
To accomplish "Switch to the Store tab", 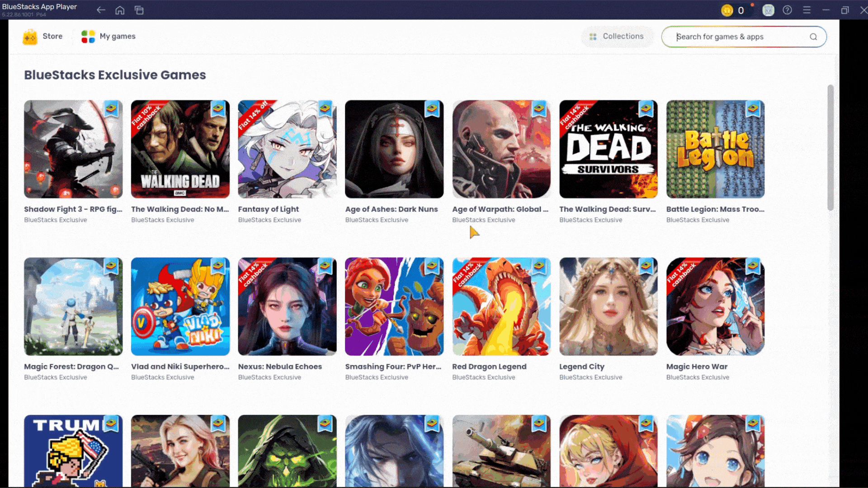I will 43,37.
